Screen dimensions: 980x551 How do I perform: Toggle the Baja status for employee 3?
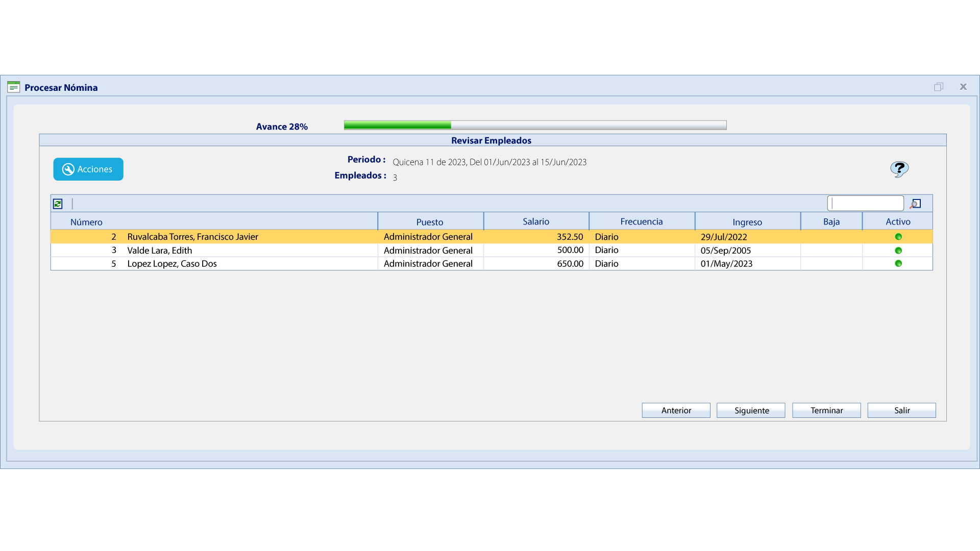[x=831, y=250]
